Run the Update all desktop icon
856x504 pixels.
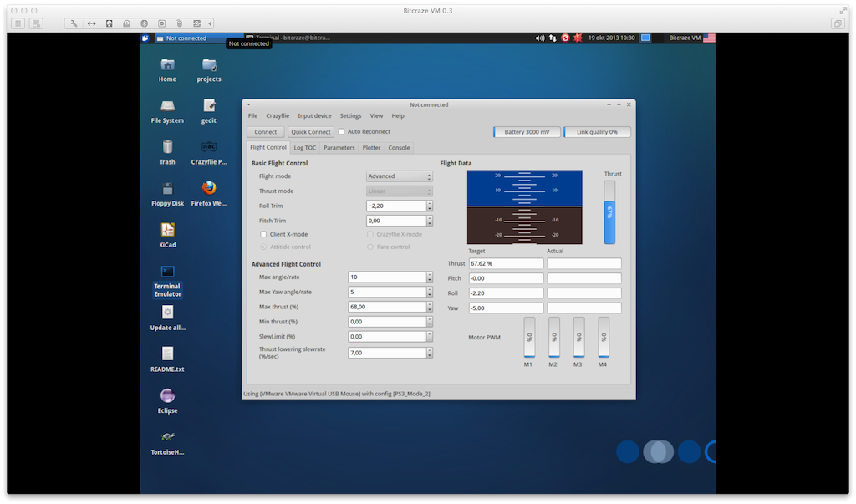pos(167,313)
